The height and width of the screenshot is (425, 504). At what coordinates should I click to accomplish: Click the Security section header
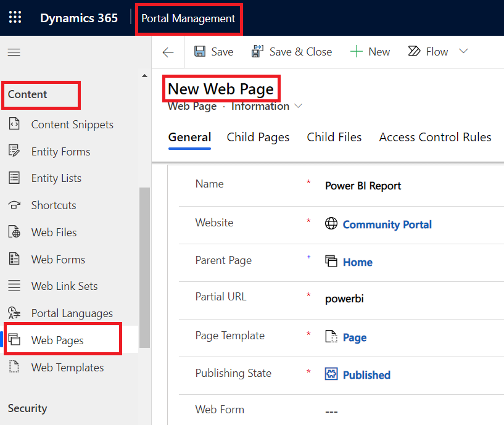27,408
